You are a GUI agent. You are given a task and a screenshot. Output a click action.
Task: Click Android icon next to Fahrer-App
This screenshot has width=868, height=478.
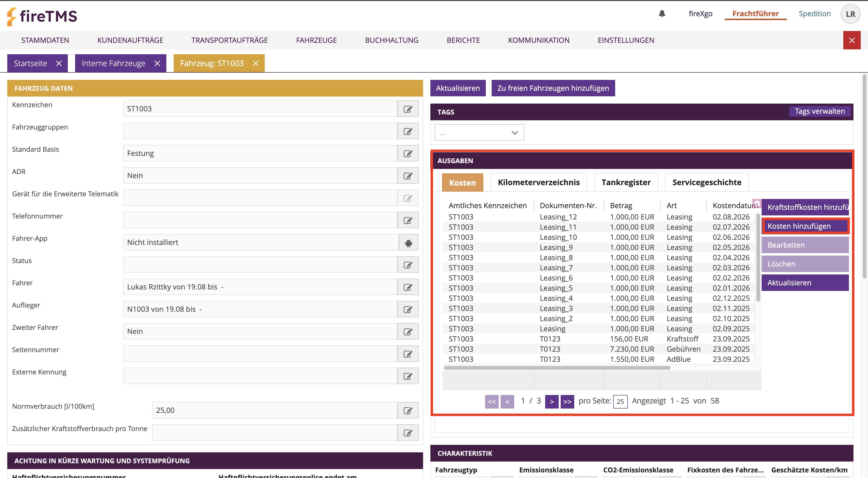point(408,243)
